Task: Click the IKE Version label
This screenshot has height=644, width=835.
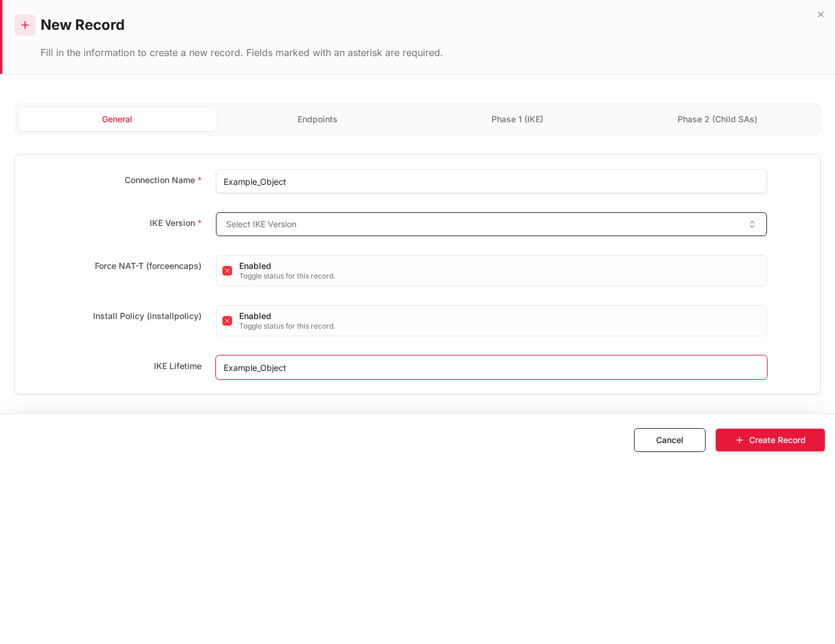Action: [x=175, y=223]
